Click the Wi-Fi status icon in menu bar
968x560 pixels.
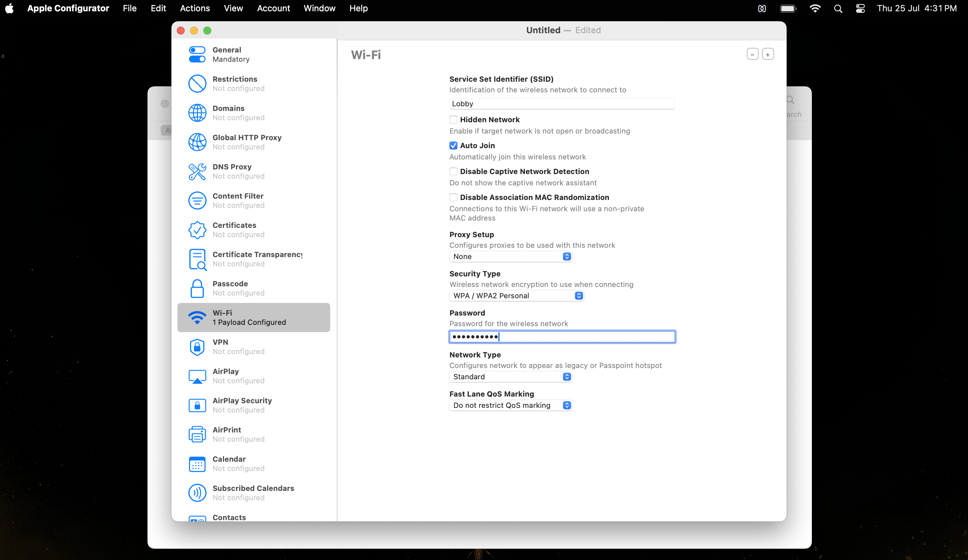(815, 8)
